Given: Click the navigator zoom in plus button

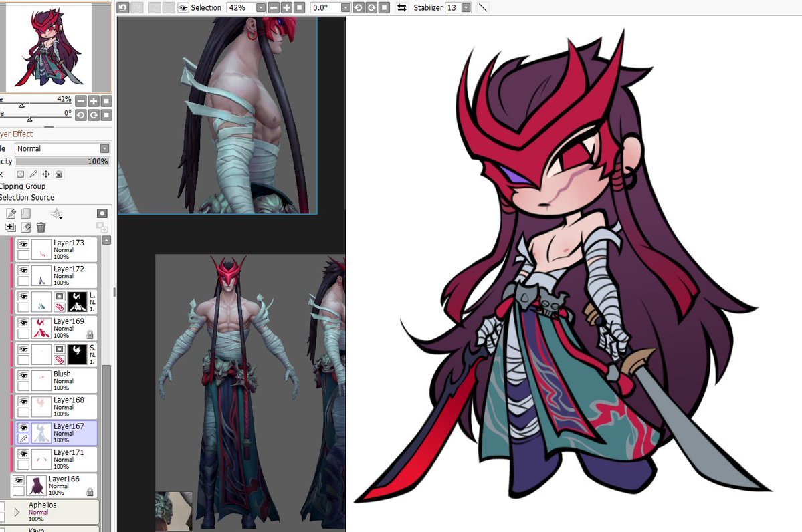Looking at the screenshot, I should (x=94, y=101).
